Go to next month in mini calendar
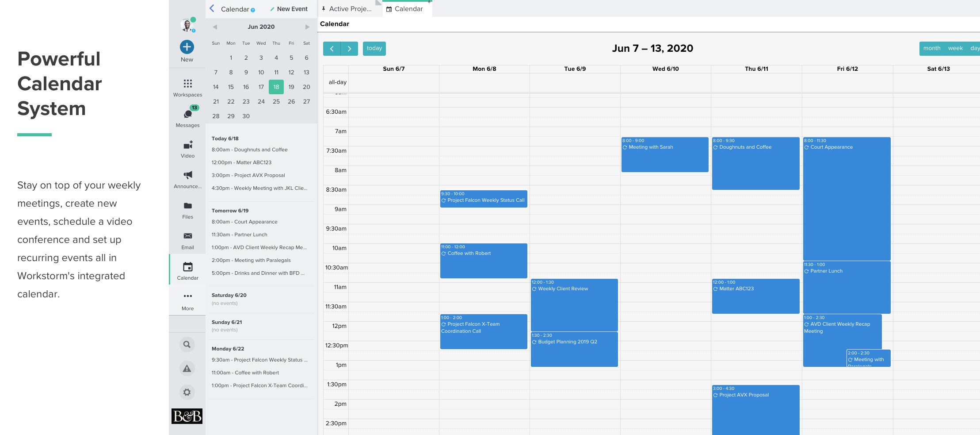980x435 pixels. coord(307,27)
